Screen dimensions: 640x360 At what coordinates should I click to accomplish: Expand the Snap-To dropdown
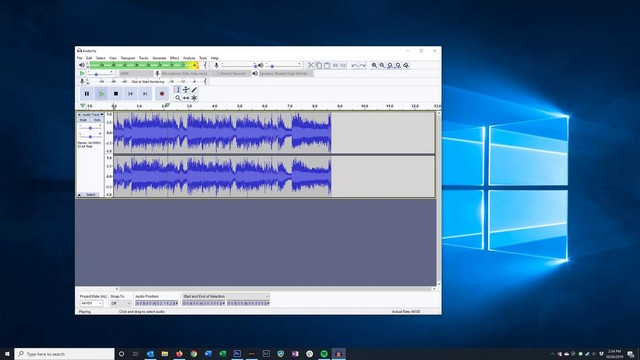coord(121,303)
